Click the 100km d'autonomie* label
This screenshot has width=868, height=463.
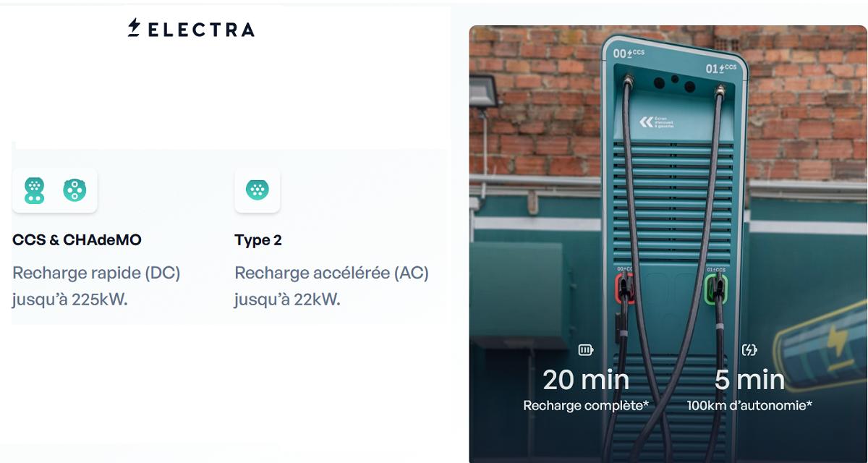tap(749, 406)
